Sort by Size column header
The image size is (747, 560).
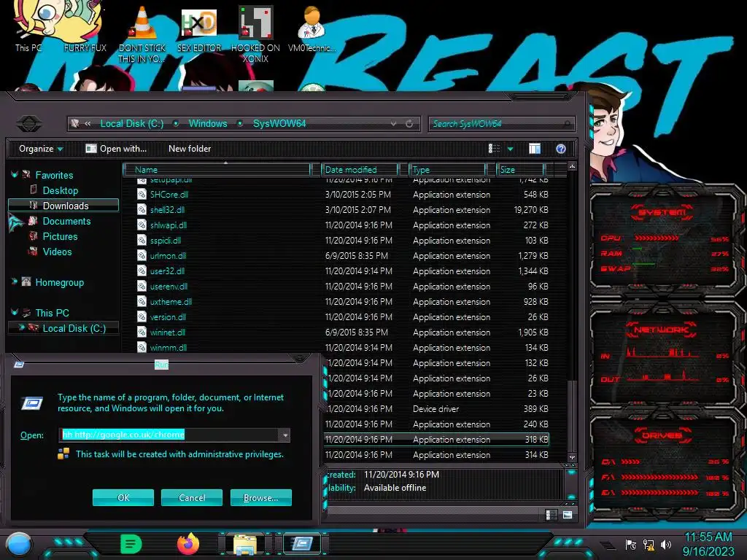tap(520, 170)
